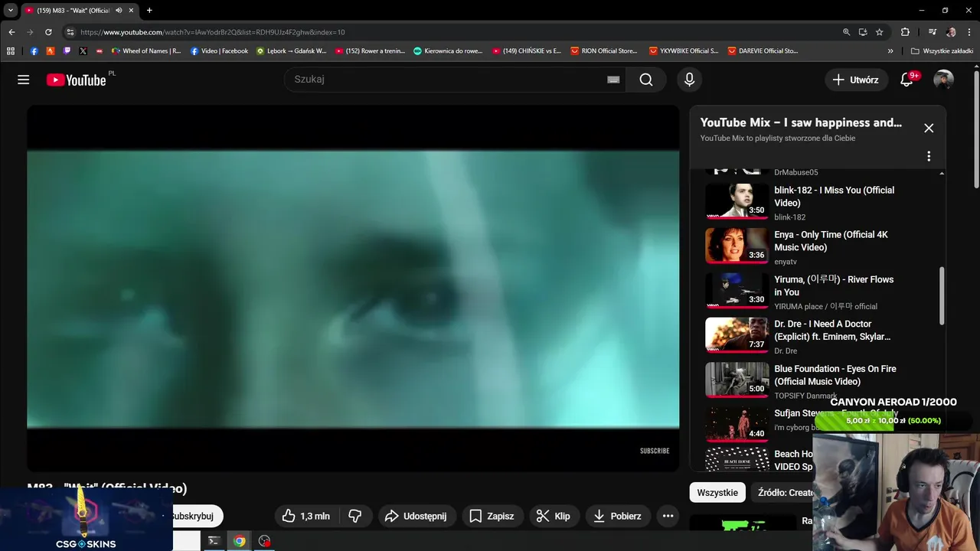Dislike the video with thumbs down
980x551 pixels.
pyautogui.click(x=355, y=516)
